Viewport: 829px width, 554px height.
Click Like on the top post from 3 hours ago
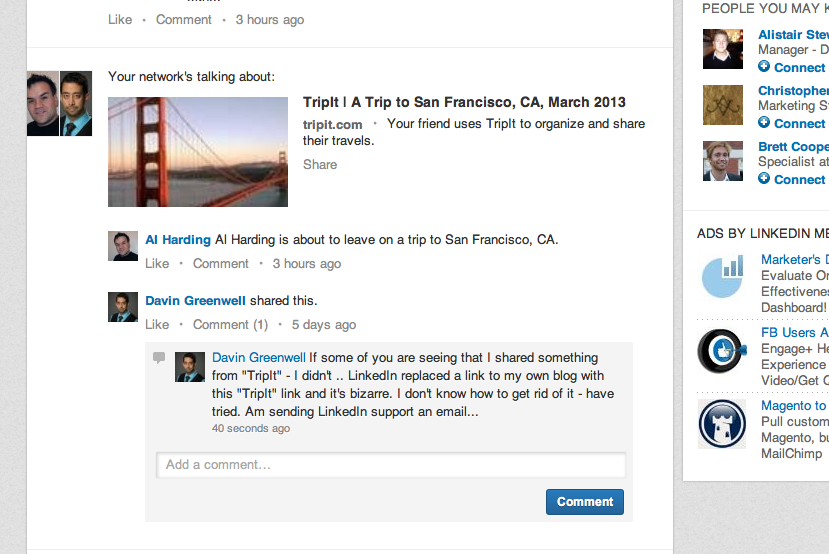(120, 20)
